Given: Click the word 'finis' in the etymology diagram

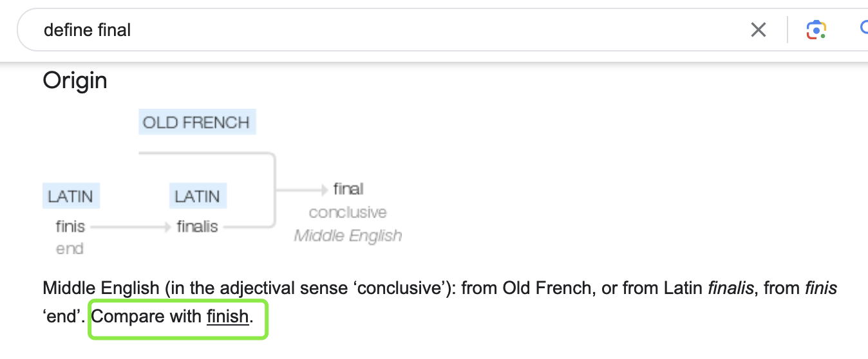Looking at the screenshot, I should pos(70,226).
